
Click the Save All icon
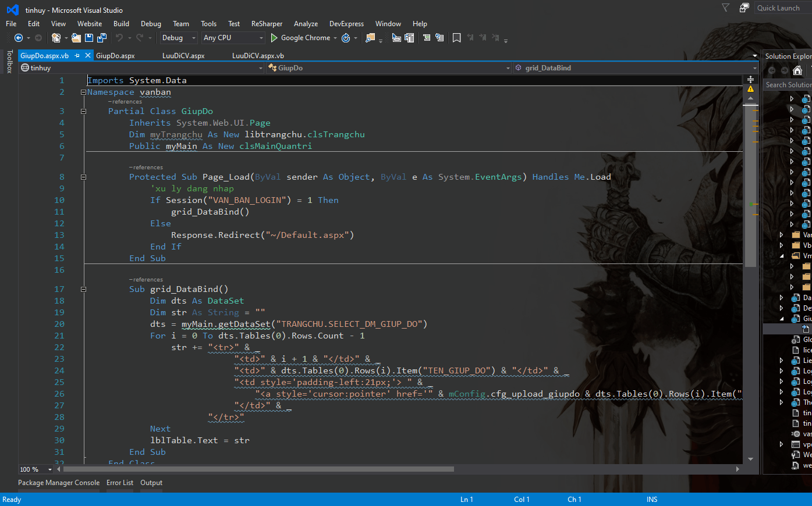point(102,38)
